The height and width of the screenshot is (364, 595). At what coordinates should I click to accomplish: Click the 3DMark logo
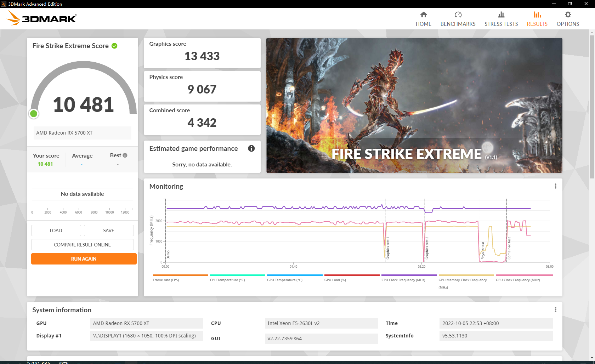(41, 18)
